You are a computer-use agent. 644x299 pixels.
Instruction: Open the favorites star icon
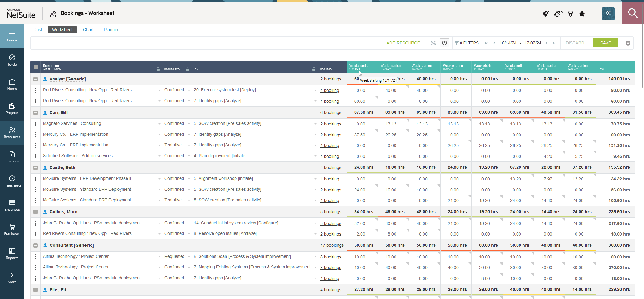click(582, 14)
